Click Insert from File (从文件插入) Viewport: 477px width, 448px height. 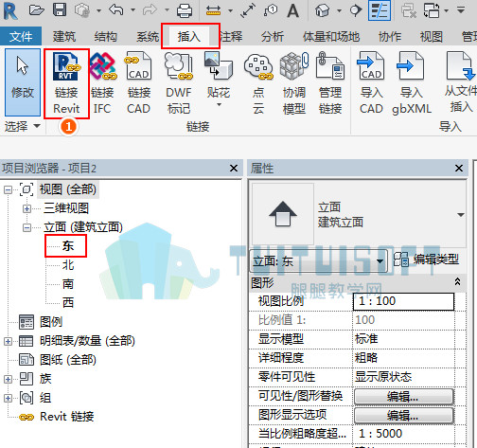(x=460, y=82)
